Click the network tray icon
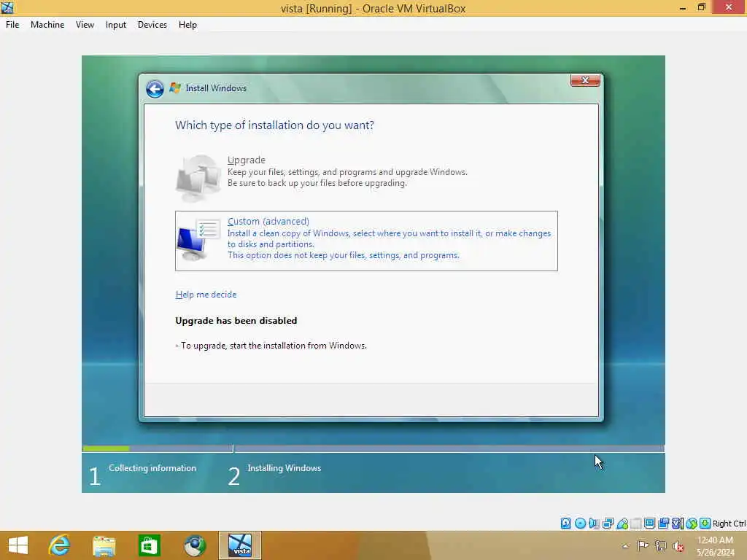The width and height of the screenshot is (747, 560). [x=660, y=545]
